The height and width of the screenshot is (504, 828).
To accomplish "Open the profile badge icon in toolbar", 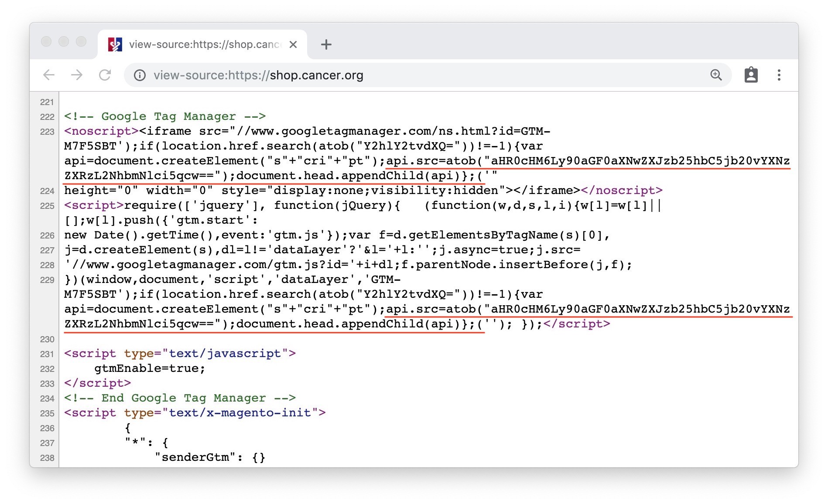I will tap(751, 75).
